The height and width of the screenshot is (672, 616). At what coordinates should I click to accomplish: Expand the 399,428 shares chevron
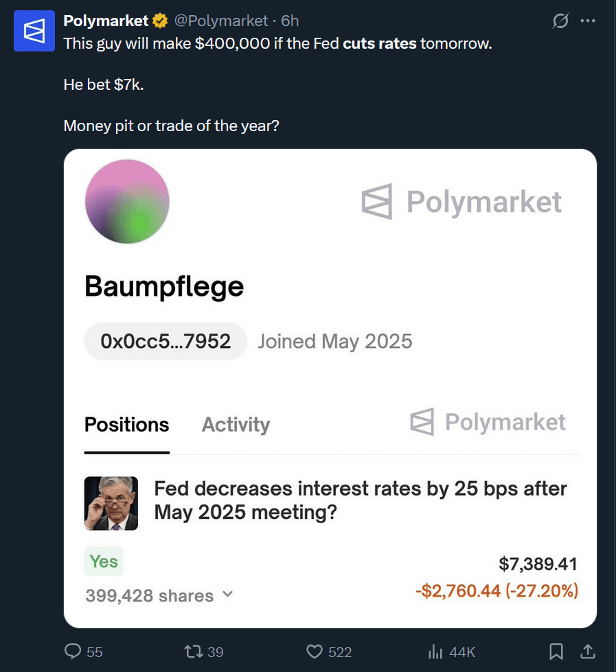tap(229, 595)
